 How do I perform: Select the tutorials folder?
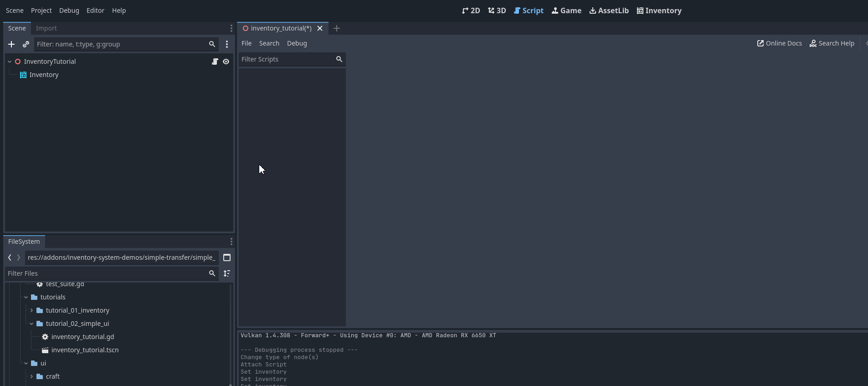tap(53, 297)
